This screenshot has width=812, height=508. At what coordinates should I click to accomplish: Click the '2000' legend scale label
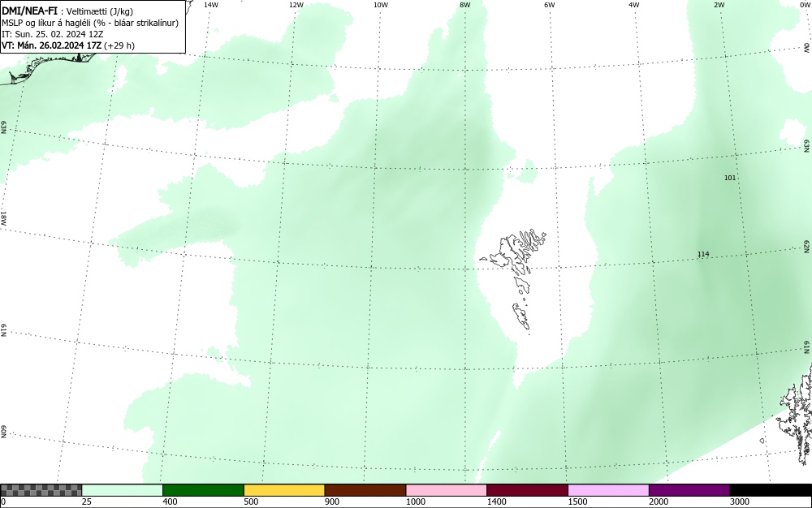point(659,502)
